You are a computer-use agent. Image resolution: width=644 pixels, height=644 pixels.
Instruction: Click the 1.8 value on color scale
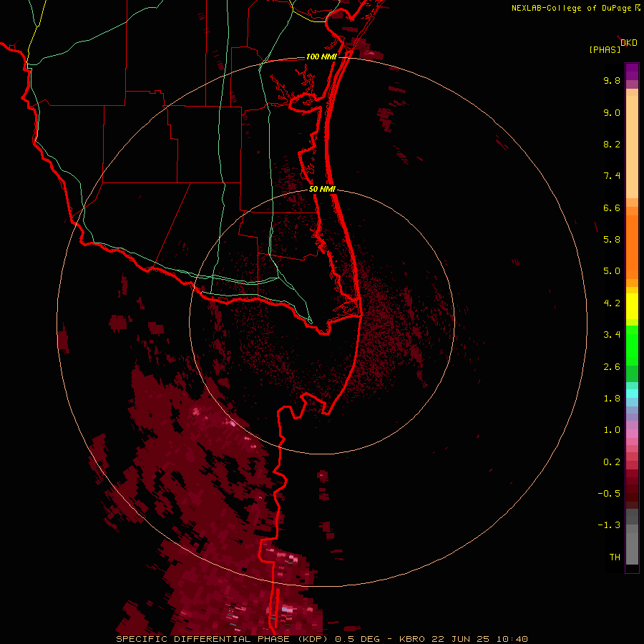coord(612,399)
